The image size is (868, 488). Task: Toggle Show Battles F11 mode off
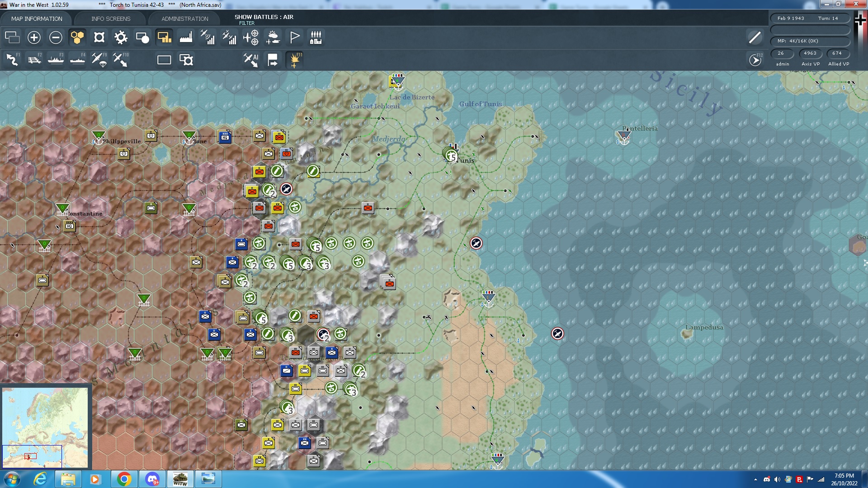tap(294, 59)
